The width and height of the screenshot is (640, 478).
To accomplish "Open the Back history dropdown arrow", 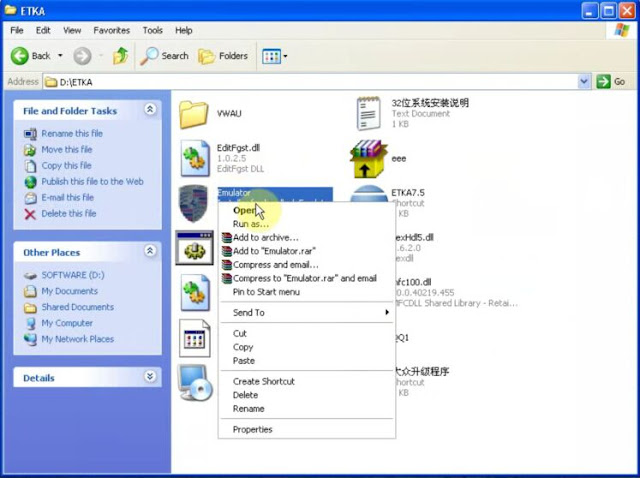I will pos(60,56).
